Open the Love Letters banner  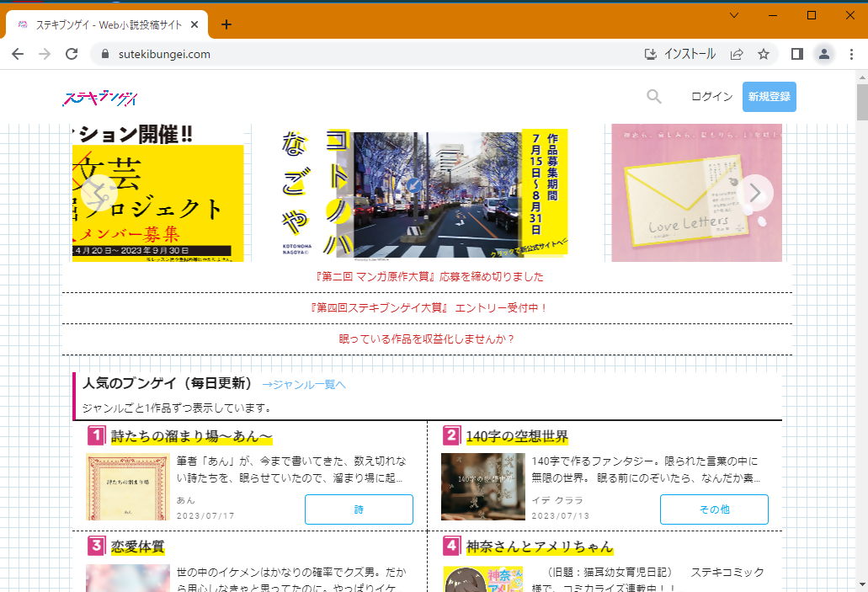(696, 193)
